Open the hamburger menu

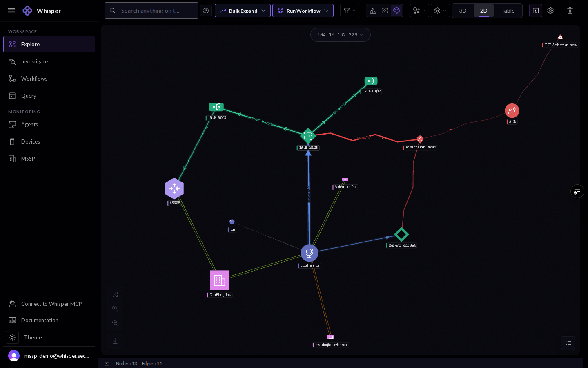[11, 11]
